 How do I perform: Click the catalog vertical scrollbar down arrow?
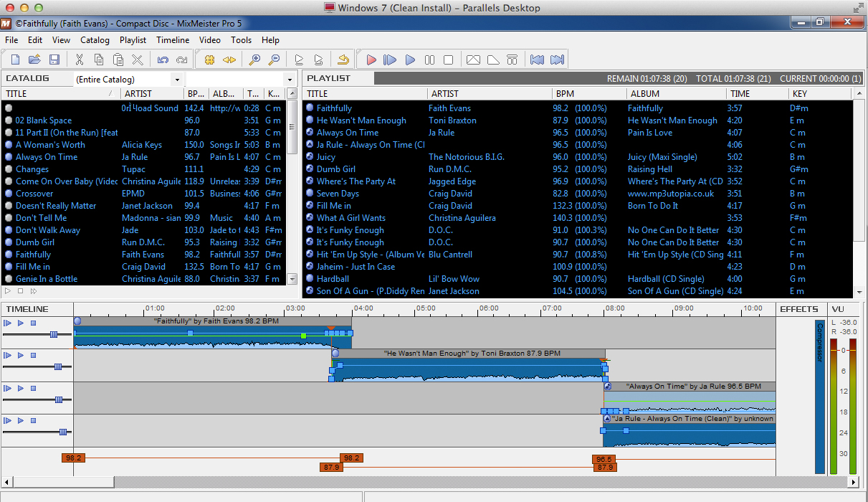click(x=292, y=279)
